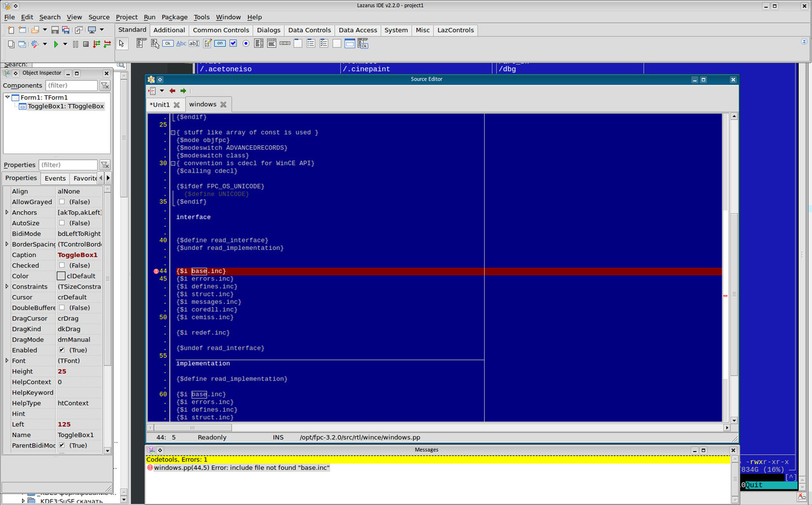Clear the Properties filter
The width and height of the screenshot is (812, 505).
105,165
